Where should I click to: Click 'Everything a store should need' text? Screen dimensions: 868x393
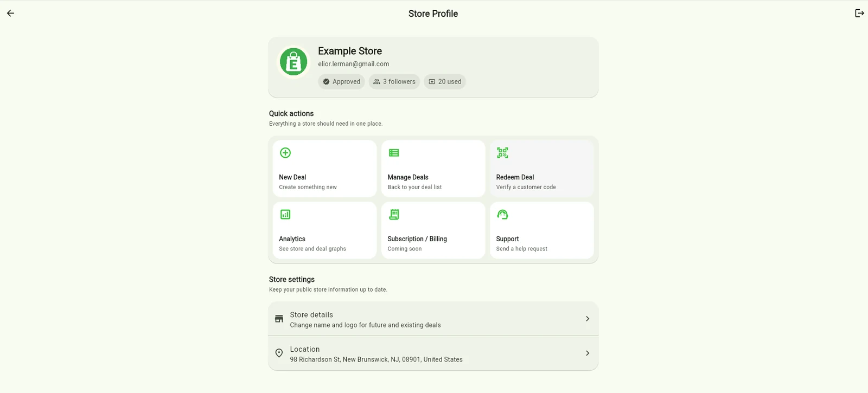(x=325, y=124)
